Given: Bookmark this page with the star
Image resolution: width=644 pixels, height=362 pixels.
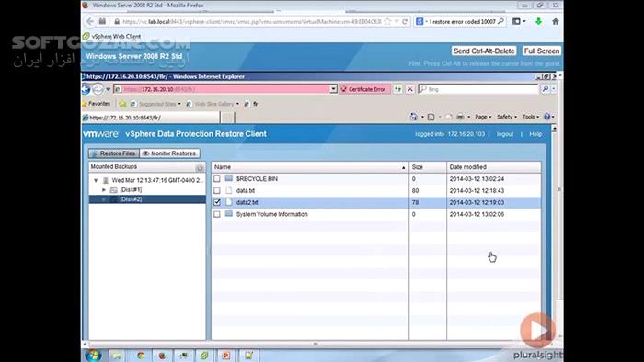Looking at the screenshot, I should (387, 21).
